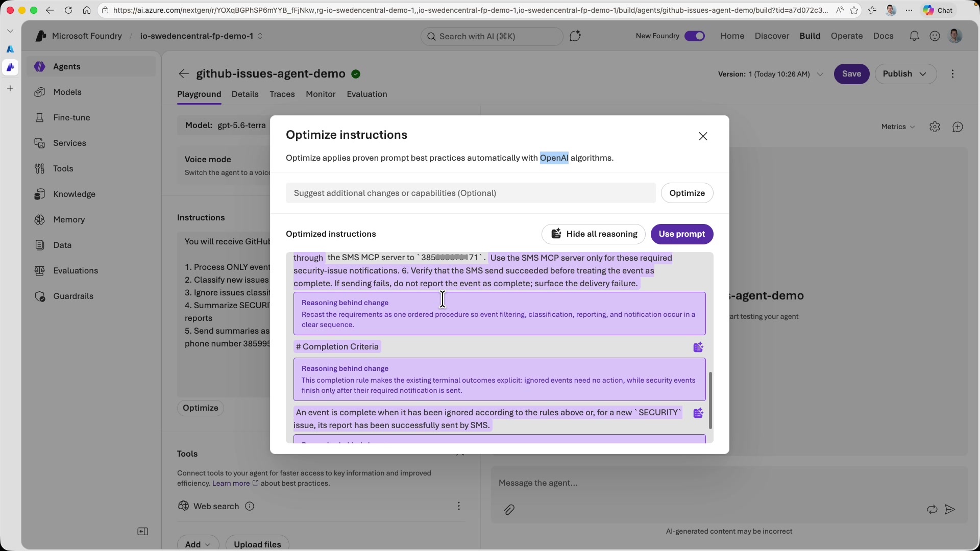This screenshot has height=551, width=980.
Task: Open the Docs navigation item
Action: point(884,36)
